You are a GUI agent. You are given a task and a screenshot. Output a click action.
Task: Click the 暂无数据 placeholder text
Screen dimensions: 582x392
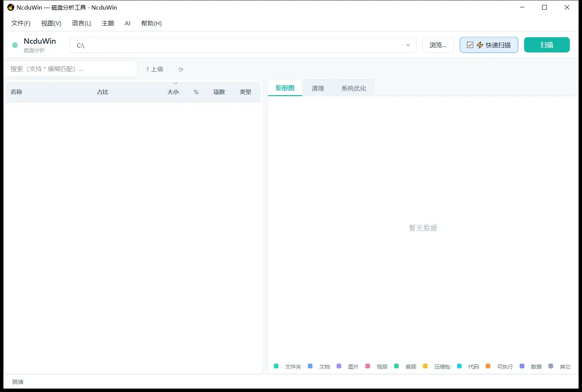[423, 228]
